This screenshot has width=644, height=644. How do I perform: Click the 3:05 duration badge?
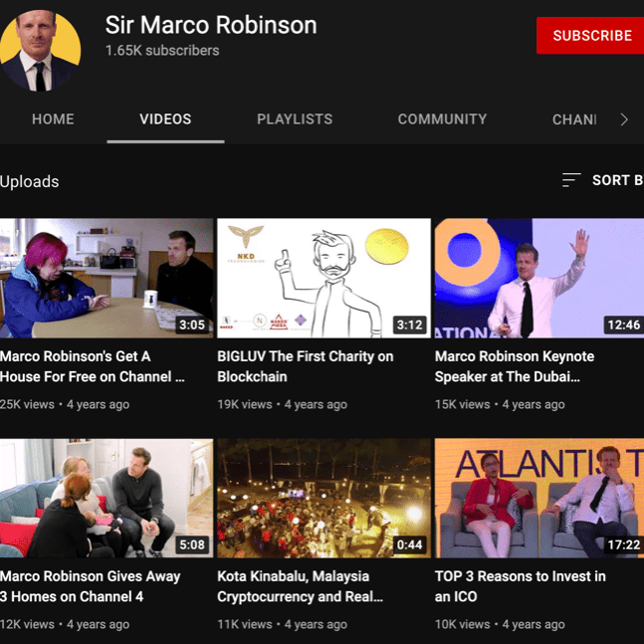(192, 324)
